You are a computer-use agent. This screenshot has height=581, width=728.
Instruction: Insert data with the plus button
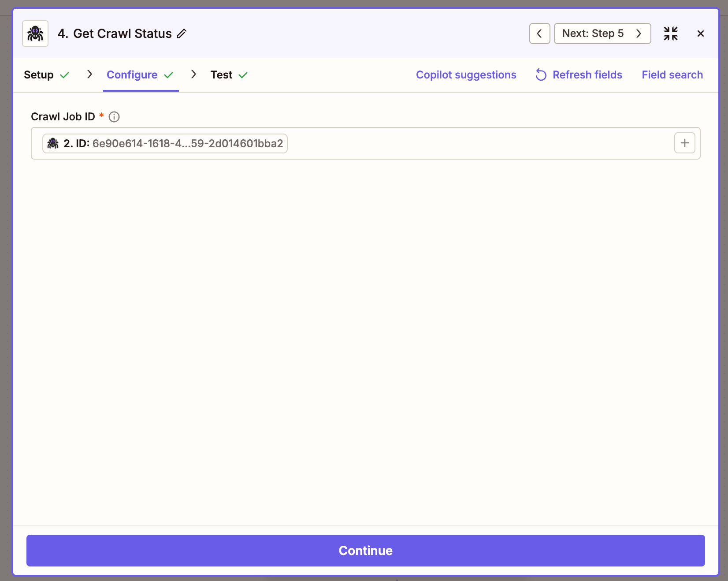[x=684, y=143]
